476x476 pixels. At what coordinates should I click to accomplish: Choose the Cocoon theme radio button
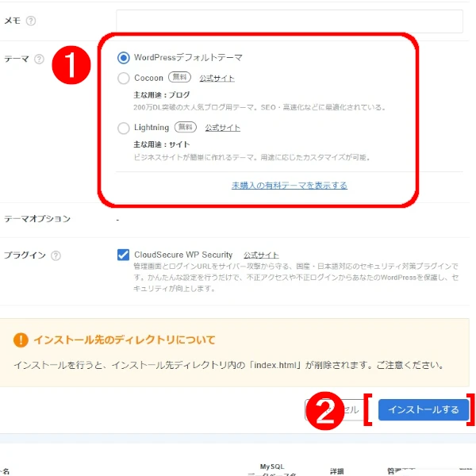124,78
